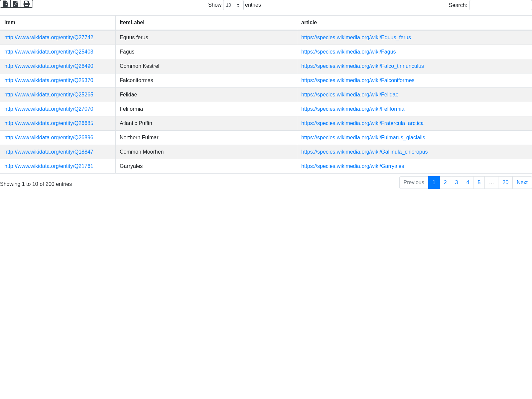Export the table as PDF
Screen dimensions: 532x399
coord(16,4)
